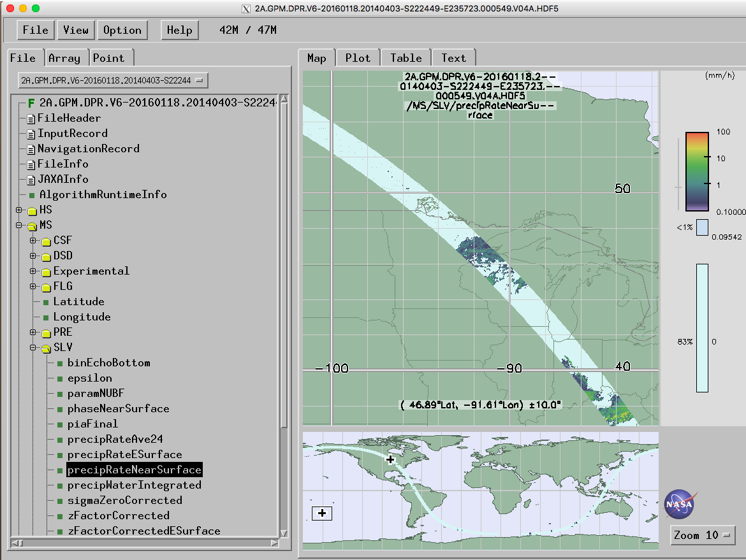Expand the HS group node
This screenshot has width=746, height=560.
pos(19,210)
